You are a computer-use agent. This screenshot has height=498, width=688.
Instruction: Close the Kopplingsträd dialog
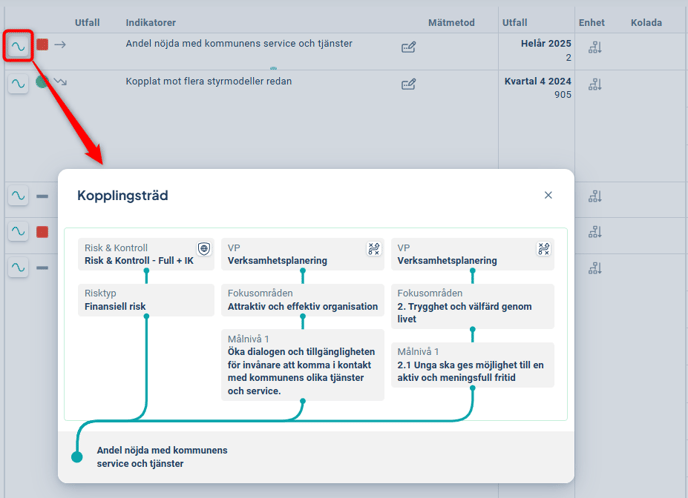click(548, 195)
